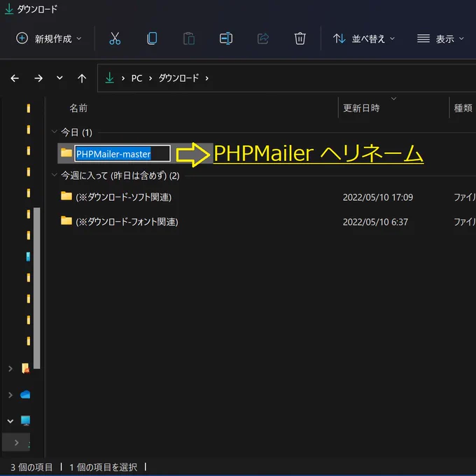476x476 pixels.
Task: Click inside the PHPMailer-master rename field
Action: (122, 153)
